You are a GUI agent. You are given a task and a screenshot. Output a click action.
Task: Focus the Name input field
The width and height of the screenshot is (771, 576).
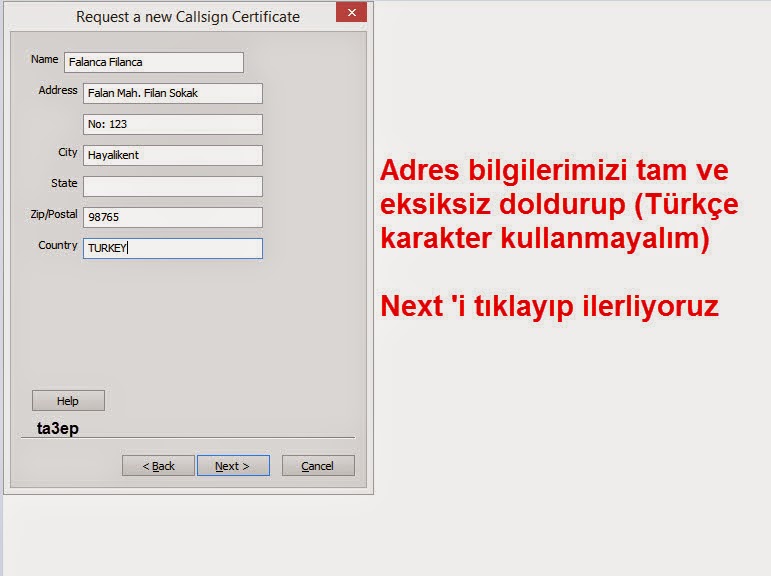click(x=154, y=62)
